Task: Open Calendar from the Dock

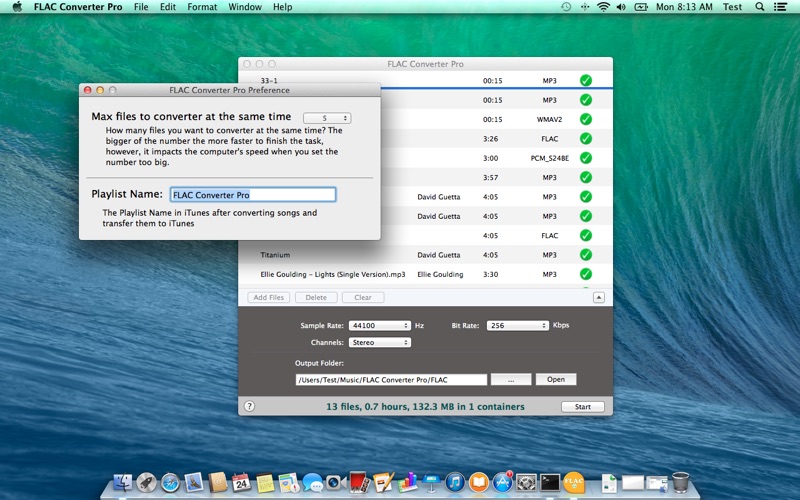Action: tap(241, 482)
